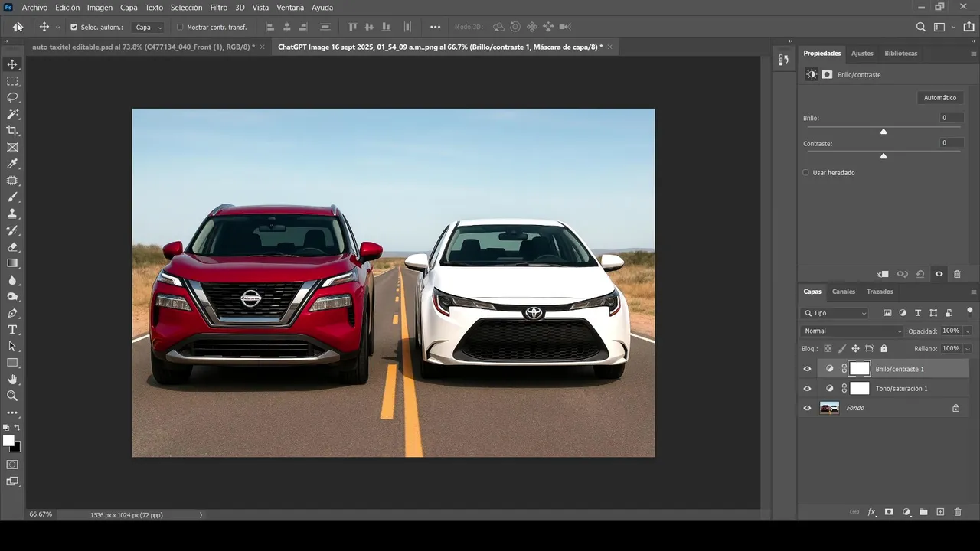Select the Gradient tool
The width and height of the screenshot is (980, 551).
click(x=12, y=263)
